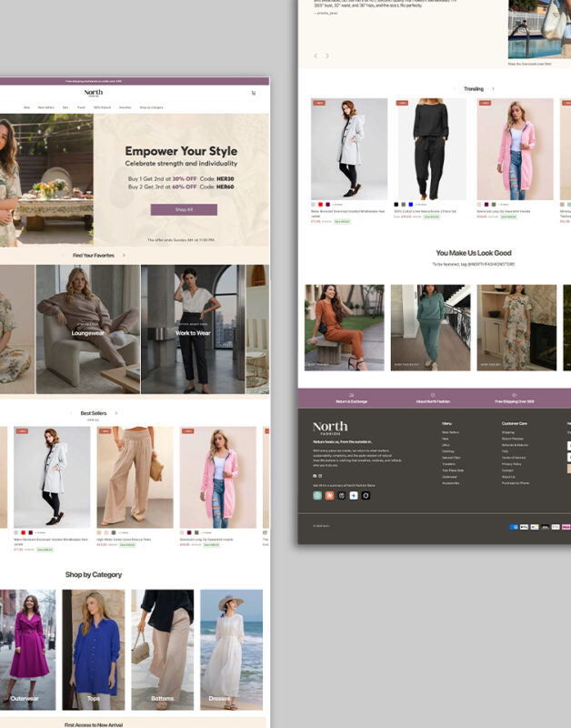Image resolution: width=571 pixels, height=728 pixels.
Task: Click the Apple Pay payment icon
Action: point(525,527)
